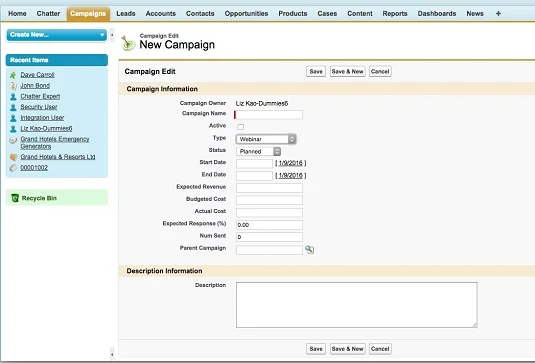Open Liz Kao-Dummies6 recent item link
This screenshot has width=535, height=363.
click(46, 129)
